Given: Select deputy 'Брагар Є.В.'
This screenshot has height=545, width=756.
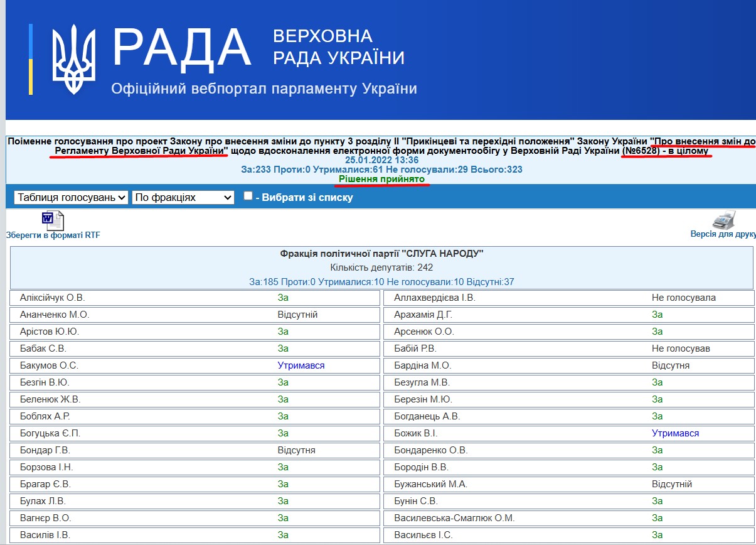Looking at the screenshot, I should click(x=45, y=484).
